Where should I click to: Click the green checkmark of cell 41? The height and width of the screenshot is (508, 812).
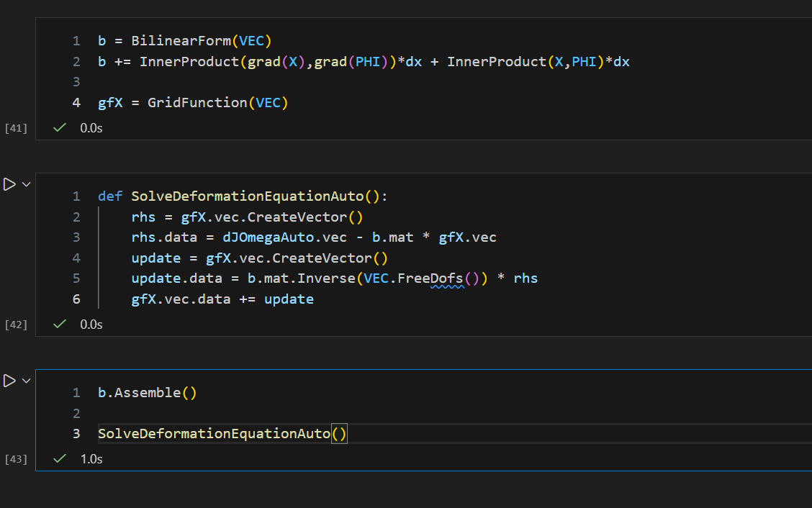click(60, 128)
